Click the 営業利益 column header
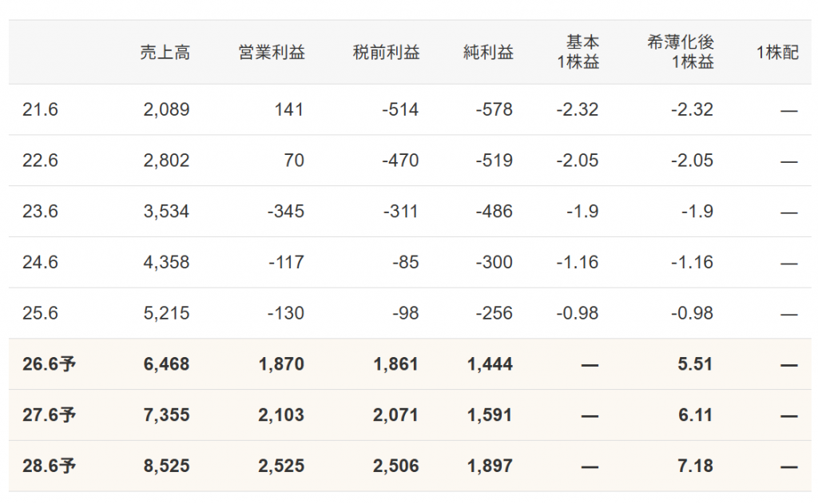 272,52
